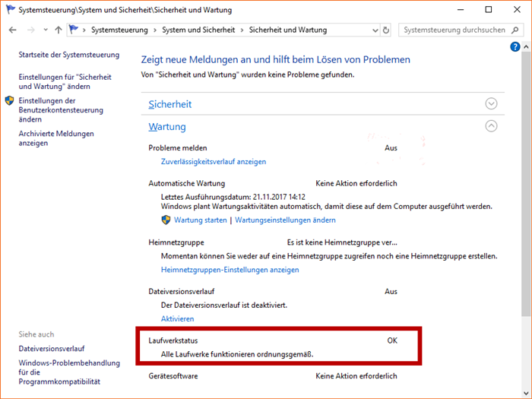Open Dateiversionsverlauf under Siehe auch
Screen dimensions: 532x399
(x=52, y=348)
